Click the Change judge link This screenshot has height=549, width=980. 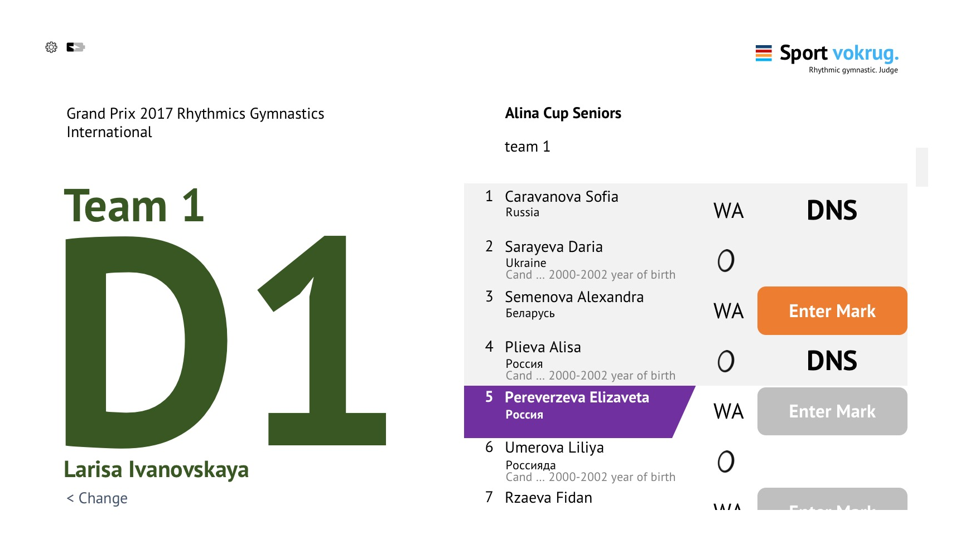coord(97,498)
